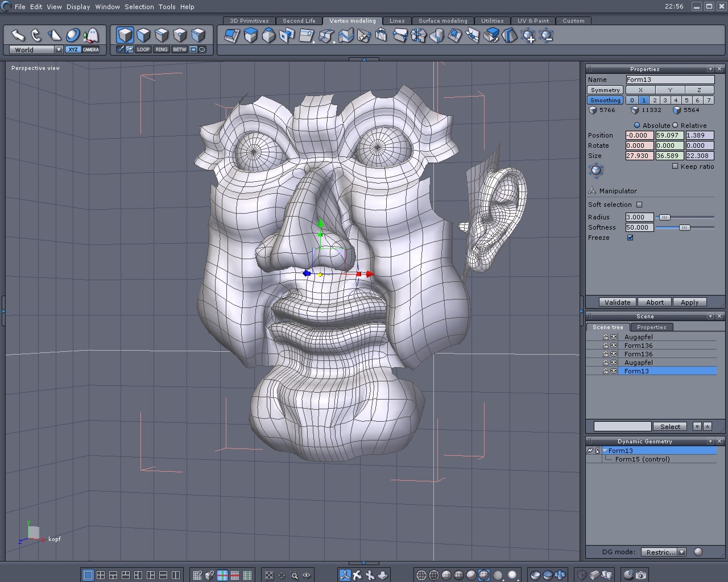Viewport: 728px width, 582px height.
Task: Click the RING selection button
Action: click(x=162, y=49)
